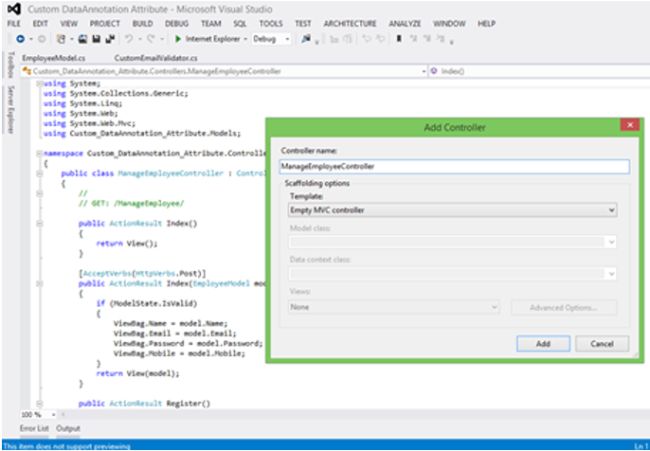650x451 pixels.
Task: Open the Error List tab
Action: 34,428
